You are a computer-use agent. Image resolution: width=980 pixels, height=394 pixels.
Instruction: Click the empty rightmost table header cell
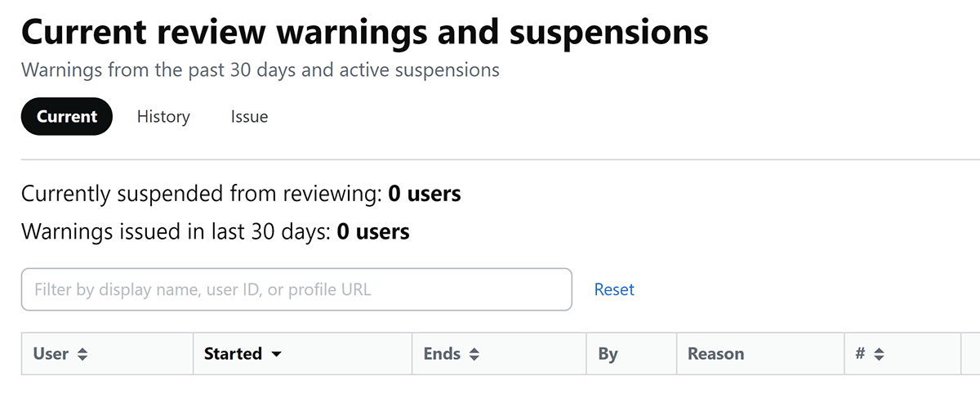pos(970,354)
